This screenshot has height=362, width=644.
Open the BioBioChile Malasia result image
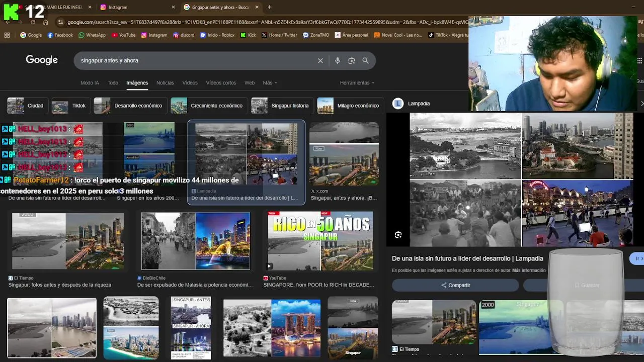point(195,241)
